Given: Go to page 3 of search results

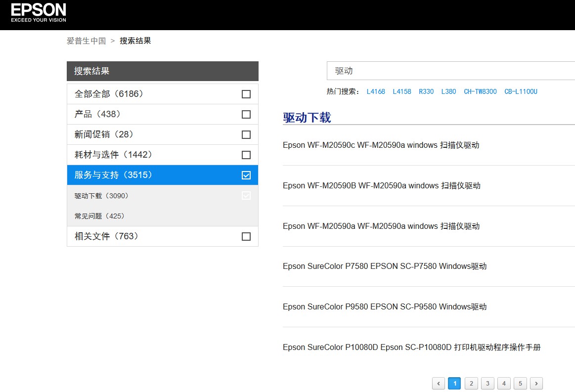Looking at the screenshot, I should point(487,383).
